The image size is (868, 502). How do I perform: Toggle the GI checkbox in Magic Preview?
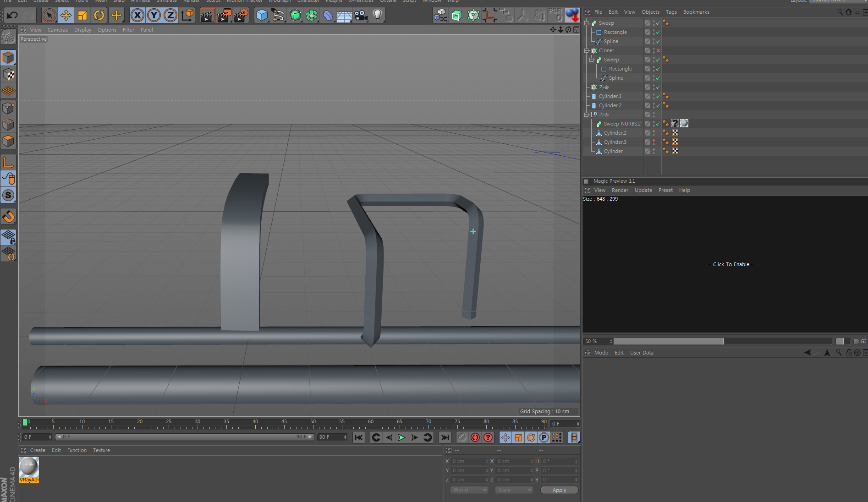click(x=856, y=341)
